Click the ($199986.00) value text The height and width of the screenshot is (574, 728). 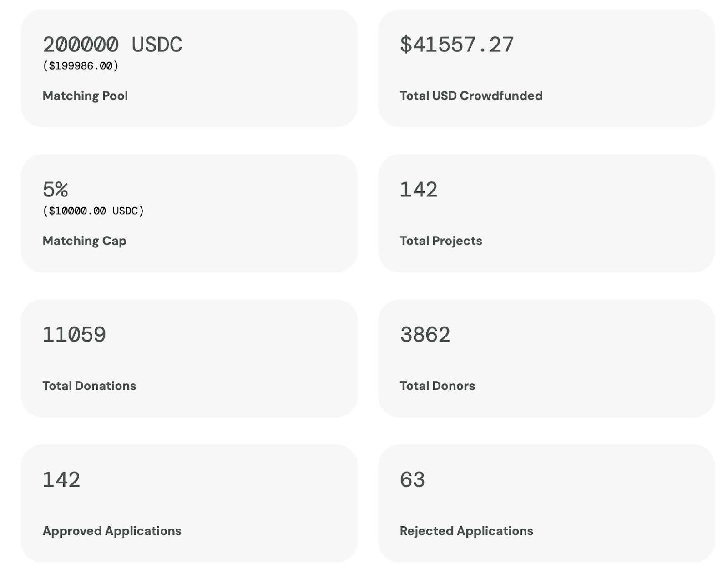coord(81,66)
